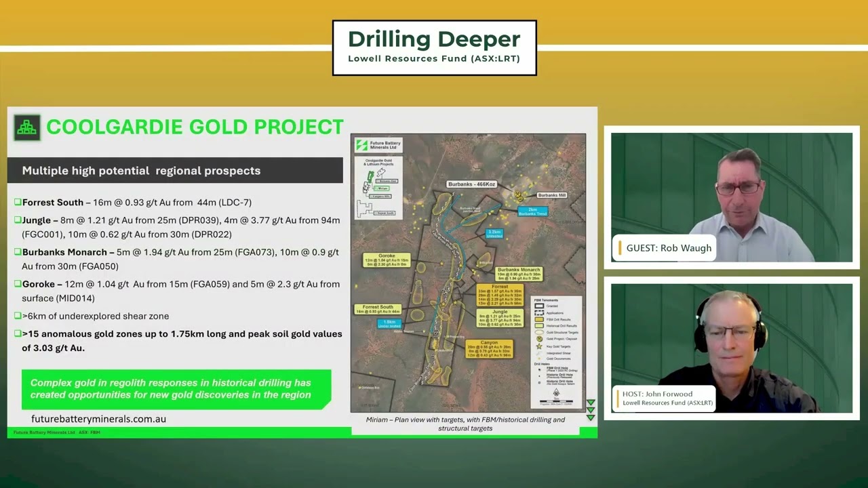Click the orange Forrest results box on map
This screenshot has width=868, height=488.
pos(499,296)
